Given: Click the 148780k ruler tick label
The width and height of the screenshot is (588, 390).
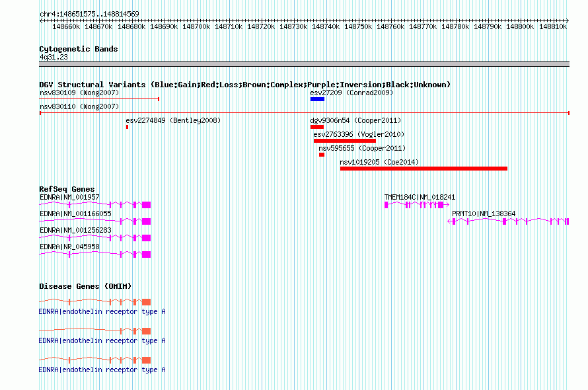Looking at the screenshot, I should tap(455, 26).
